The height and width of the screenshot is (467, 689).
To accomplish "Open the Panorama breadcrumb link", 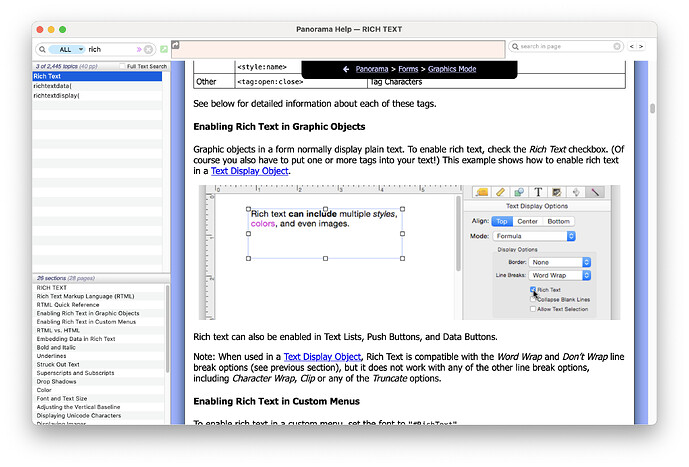I will 372,69.
